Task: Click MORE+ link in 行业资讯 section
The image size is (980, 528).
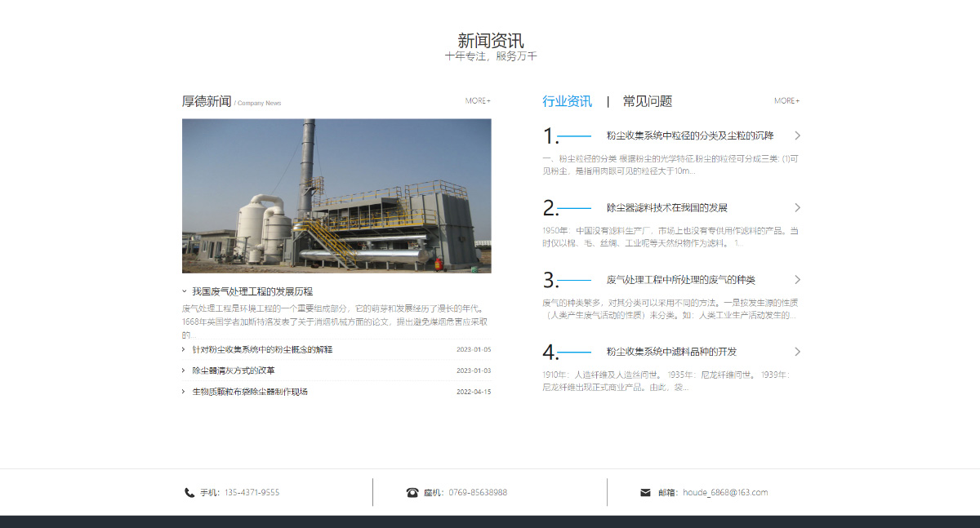Action: 786,100
